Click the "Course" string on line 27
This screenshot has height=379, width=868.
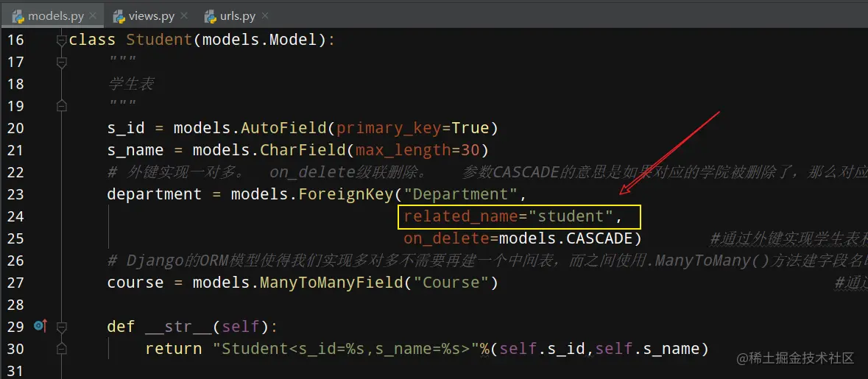tap(450, 283)
